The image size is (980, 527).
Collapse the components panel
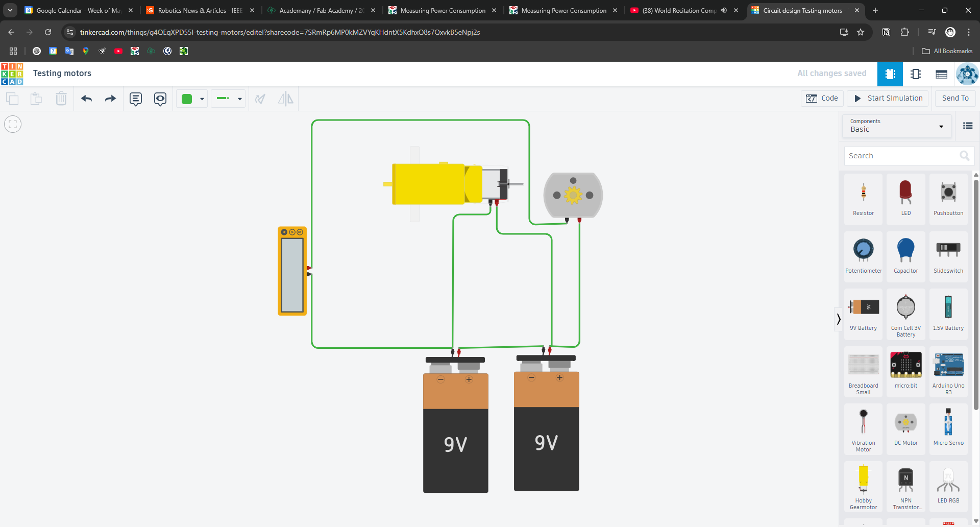(x=839, y=320)
